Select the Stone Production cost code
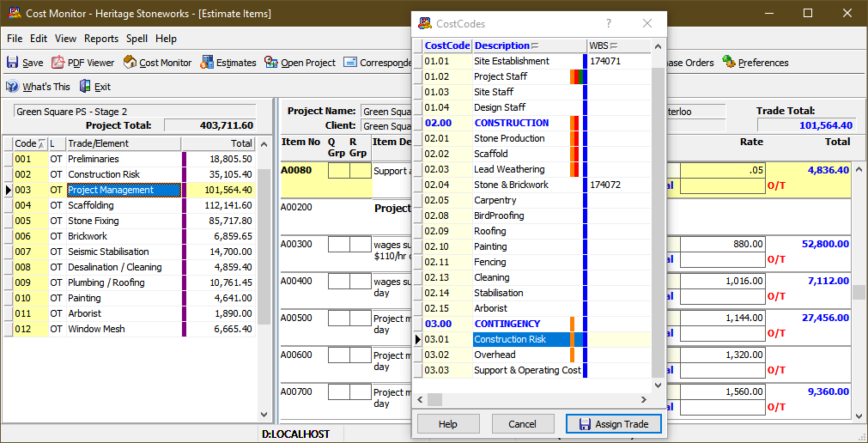This screenshot has height=443, width=868. [532, 138]
